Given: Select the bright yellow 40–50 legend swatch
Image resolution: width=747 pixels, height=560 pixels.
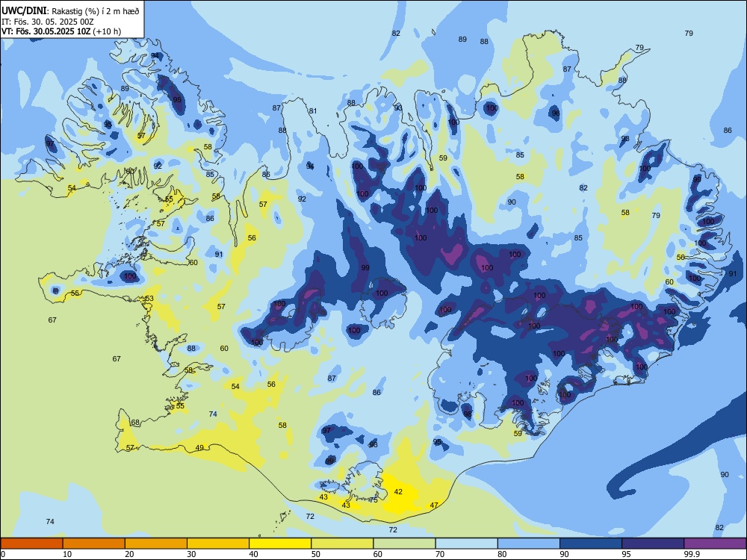Looking at the screenshot, I should pos(280,544).
